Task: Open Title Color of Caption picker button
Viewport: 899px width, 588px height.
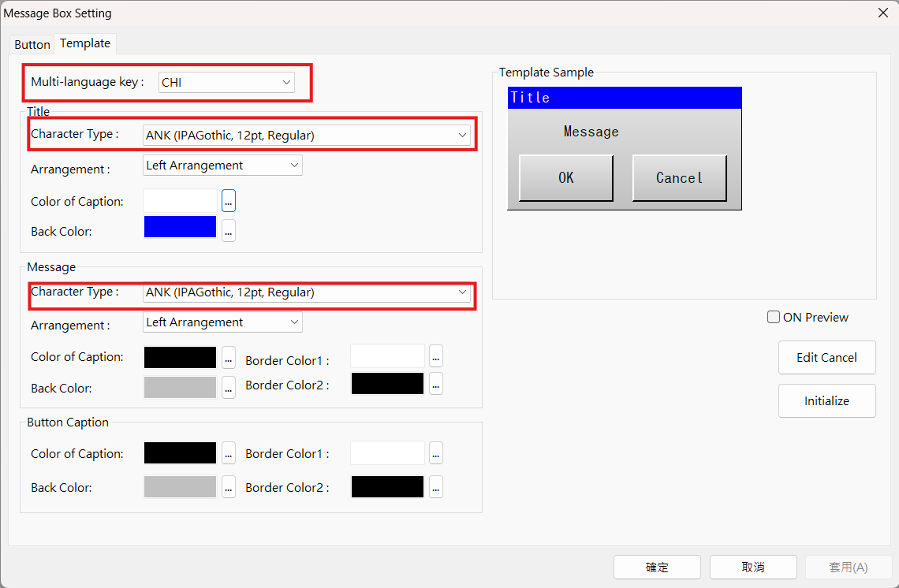Action: coord(229,201)
